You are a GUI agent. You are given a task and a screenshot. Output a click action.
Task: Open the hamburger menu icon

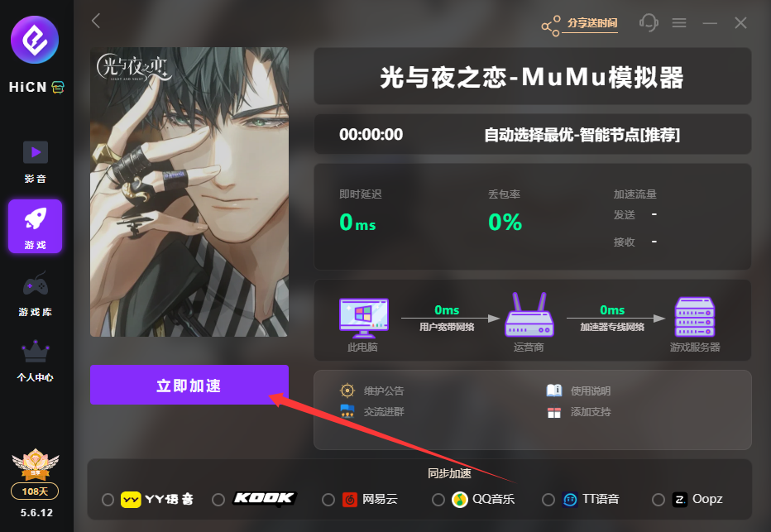coord(679,22)
